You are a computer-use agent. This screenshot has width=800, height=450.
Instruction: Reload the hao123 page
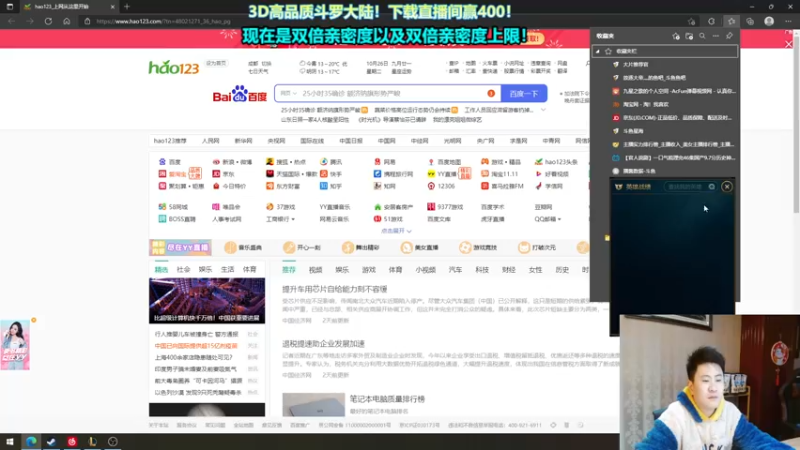point(48,21)
